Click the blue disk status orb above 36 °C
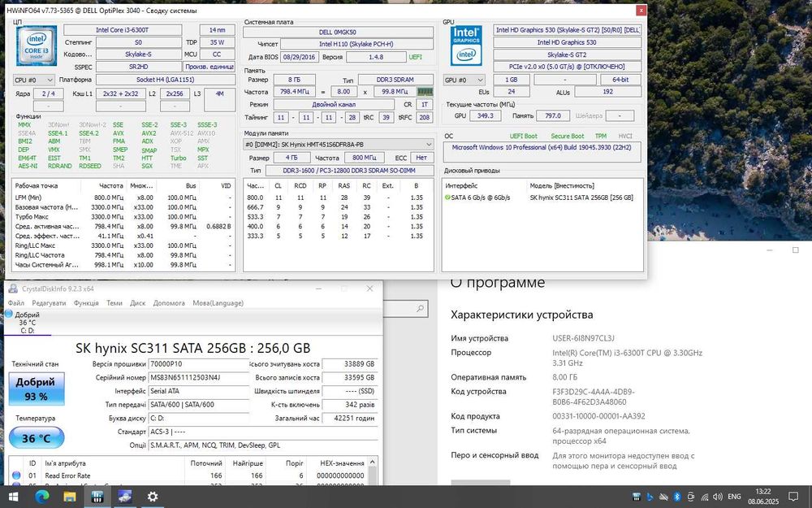This screenshot has width=812, height=508. pyautogui.click(x=8, y=314)
